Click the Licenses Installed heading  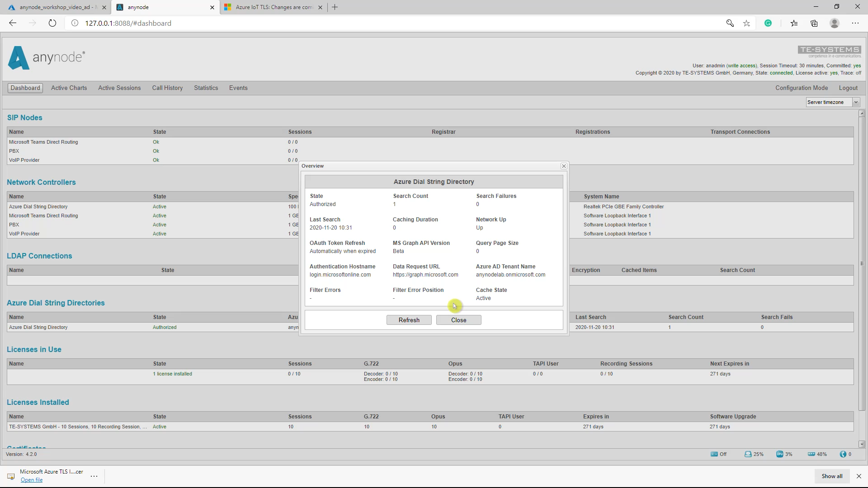pyautogui.click(x=38, y=402)
